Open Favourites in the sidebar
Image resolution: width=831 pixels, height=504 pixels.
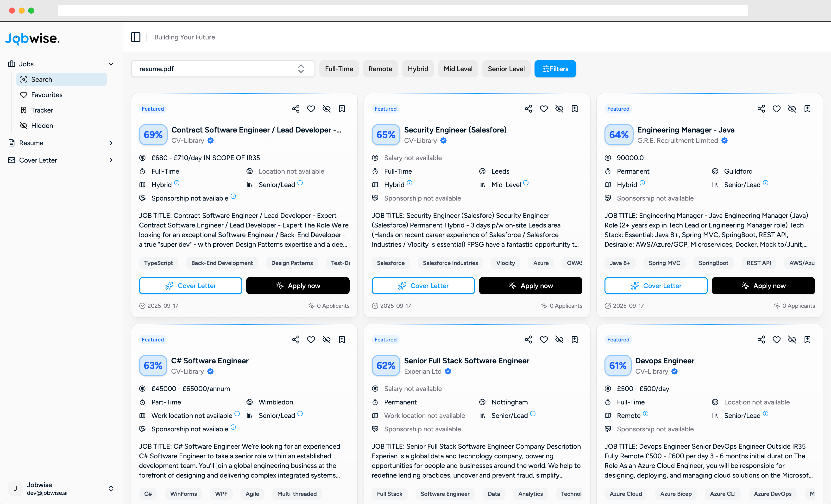click(61, 95)
